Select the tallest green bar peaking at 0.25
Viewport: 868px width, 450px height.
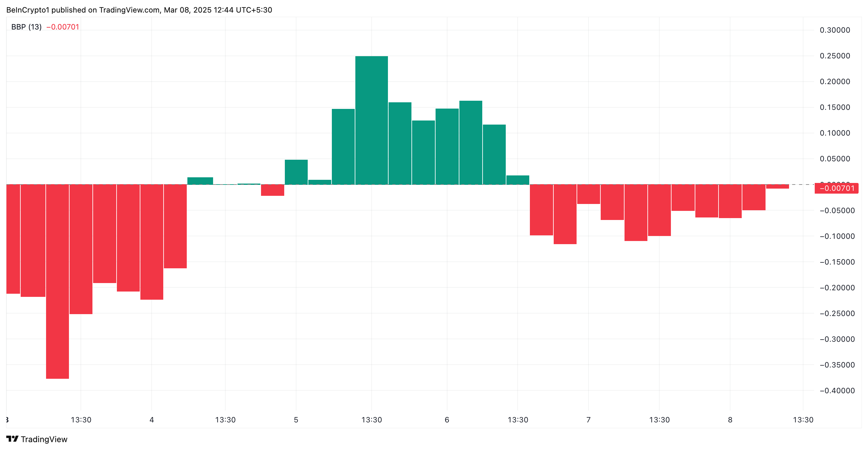[371, 120]
